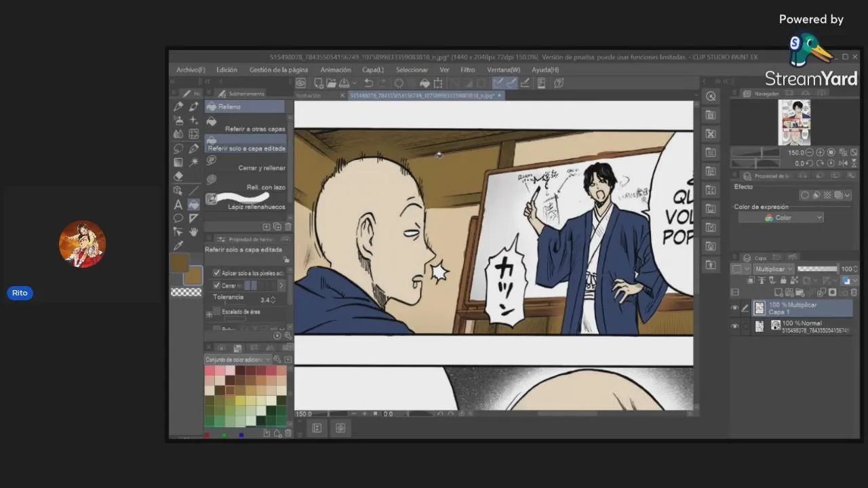868x488 pixels.
Task: Select the Lasso selection tool
Action: coord(178,148)
